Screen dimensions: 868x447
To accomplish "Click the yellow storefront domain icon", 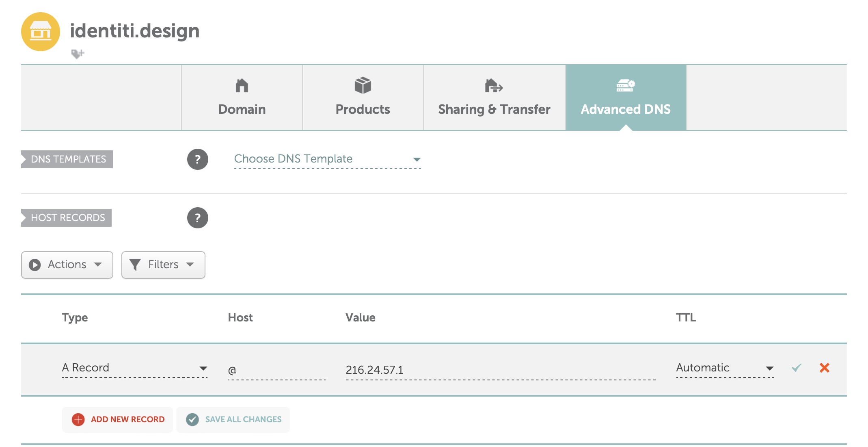I will point(41,32).
